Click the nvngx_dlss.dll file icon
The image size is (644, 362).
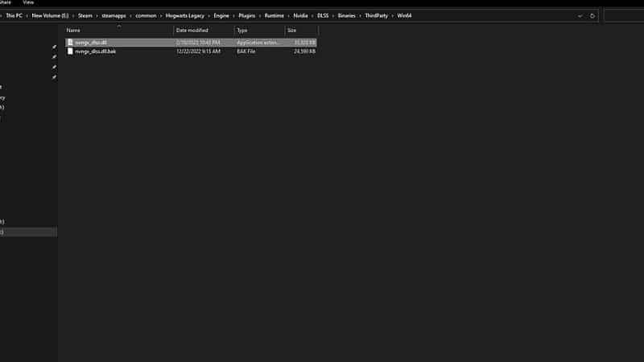70,42
